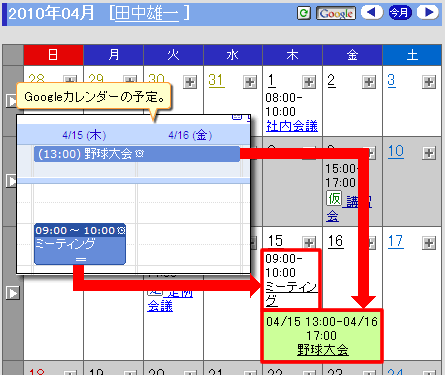
Task: Open the 野球大会 event in green box
Action: (323, 350)
